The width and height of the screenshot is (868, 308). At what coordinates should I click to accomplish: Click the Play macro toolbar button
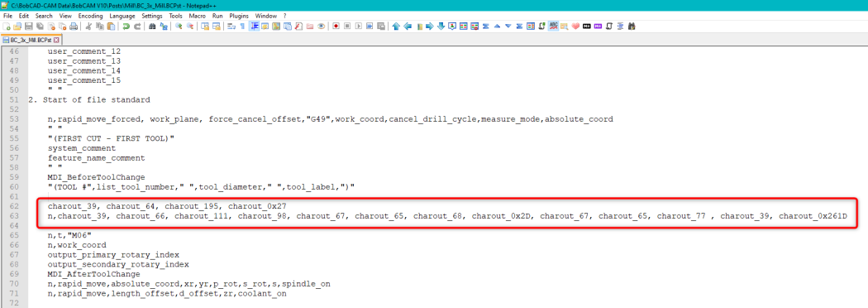pyautogui.click(x=358, y=26)
